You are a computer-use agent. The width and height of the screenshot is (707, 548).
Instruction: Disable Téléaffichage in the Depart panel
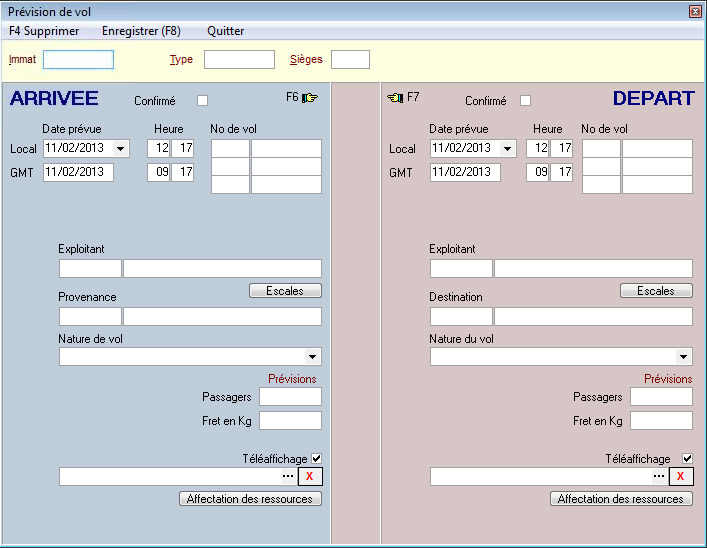click(687, 458)
